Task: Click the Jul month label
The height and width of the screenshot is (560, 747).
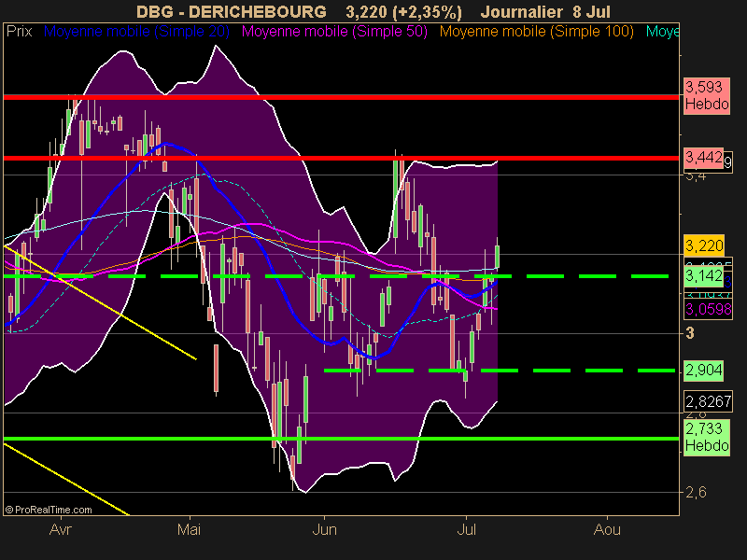Action: coord(466,529)
